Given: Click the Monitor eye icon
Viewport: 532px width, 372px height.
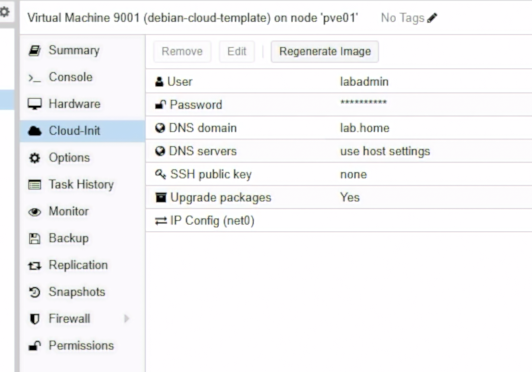Looking at the screenshot, I should [x=35, y=212].
